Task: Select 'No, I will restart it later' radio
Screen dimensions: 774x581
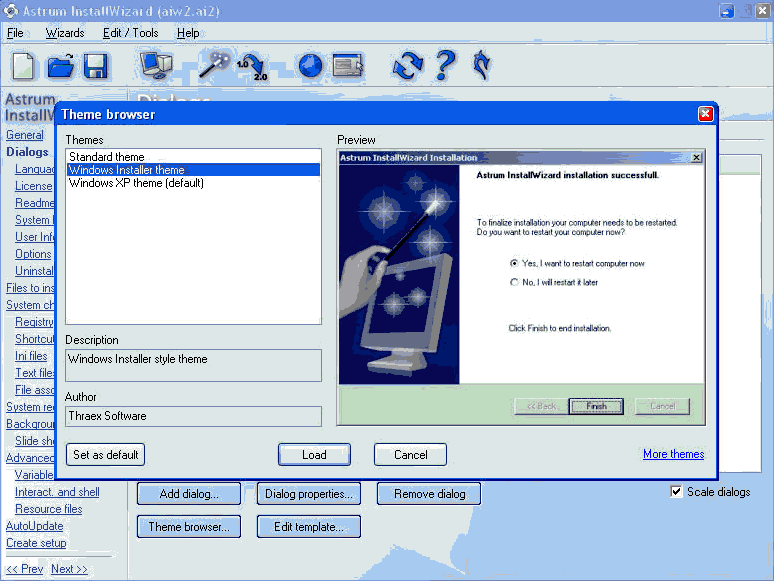Action: pos(514,282)
